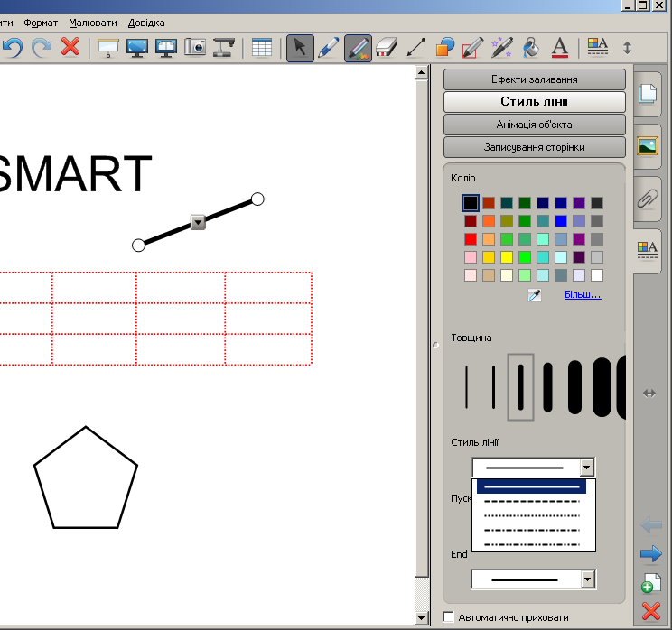Open the Gallery side tab
The height and width of the screenshot is (630, 672).
pyautogui.click(x=648, y=145)
